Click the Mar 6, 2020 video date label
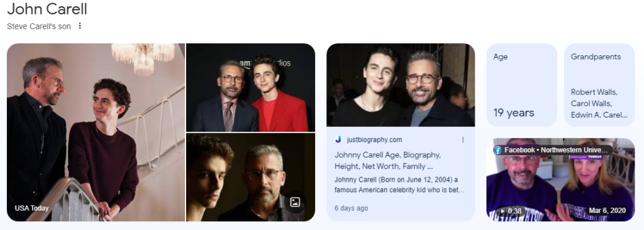 [607, 211]
